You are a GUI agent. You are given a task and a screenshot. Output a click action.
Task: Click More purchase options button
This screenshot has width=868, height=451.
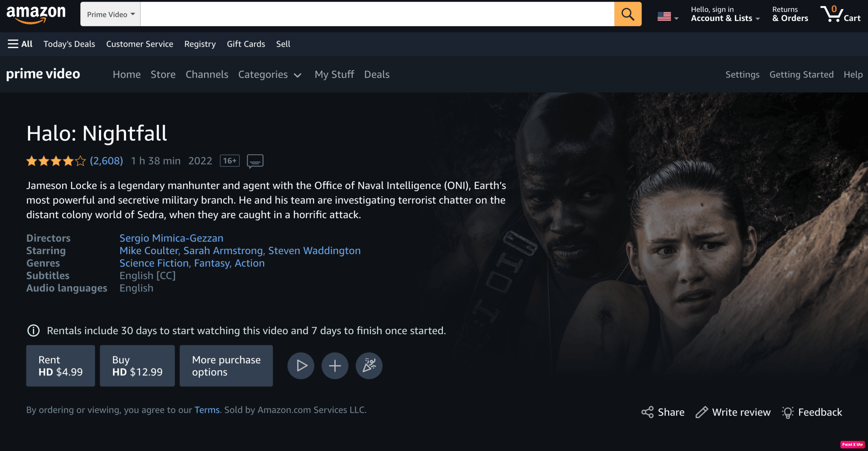(x=226, y=366)
